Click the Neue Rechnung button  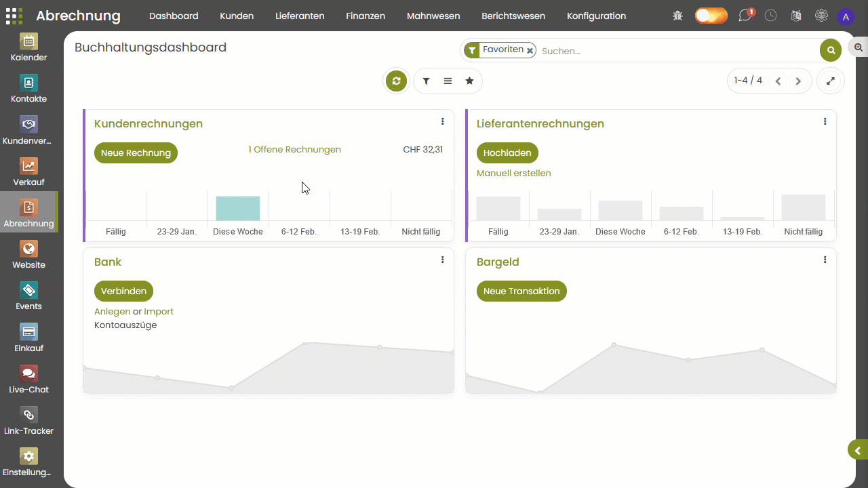point(136,153)
